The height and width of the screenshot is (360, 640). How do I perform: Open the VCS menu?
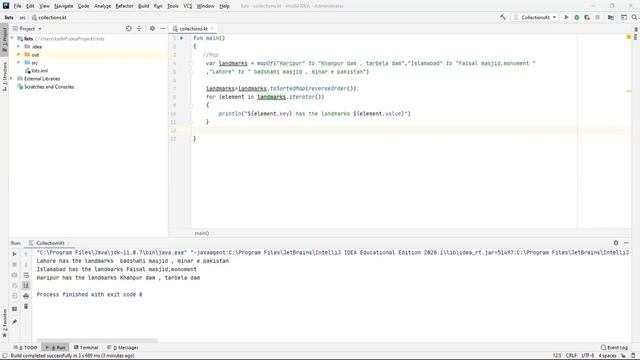[x=187, y=6]
